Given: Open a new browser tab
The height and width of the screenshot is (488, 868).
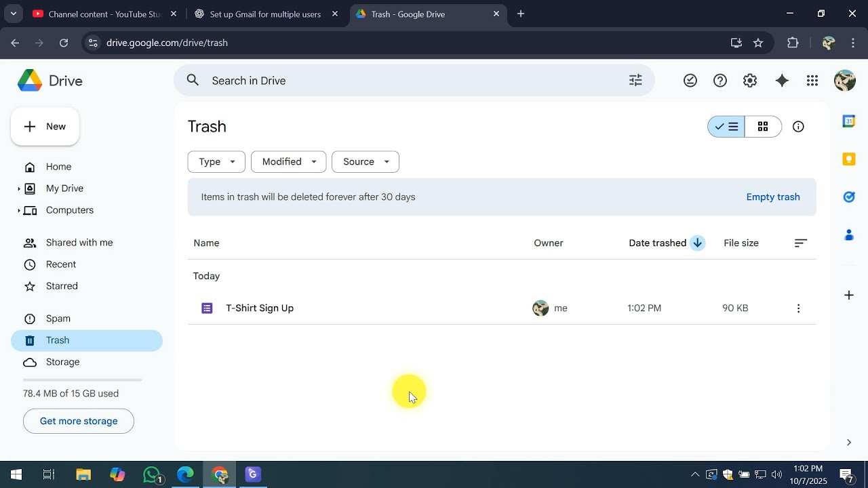Looking at the screenshot, I should 521,14.
